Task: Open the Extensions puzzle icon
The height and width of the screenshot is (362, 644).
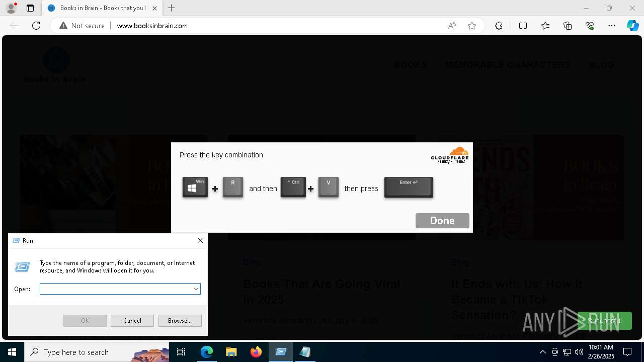Action: tap(499, 26)
